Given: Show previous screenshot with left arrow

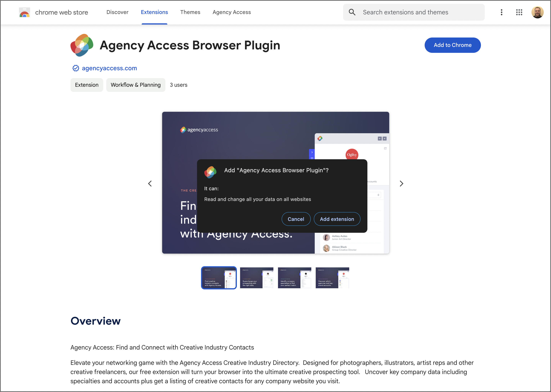Looking at the screenshot, I should (x=150, y=184).
